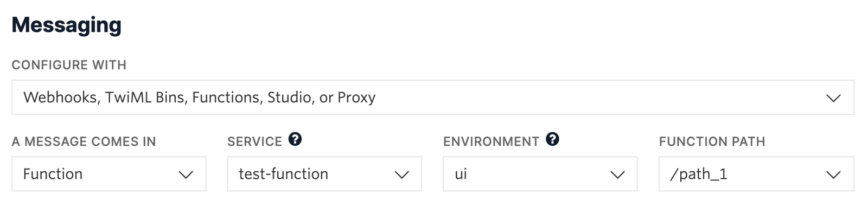Viewport: 868px width, 207px height.
Task: Select the /path_1 value text
Action: click(x=699, y=174)
